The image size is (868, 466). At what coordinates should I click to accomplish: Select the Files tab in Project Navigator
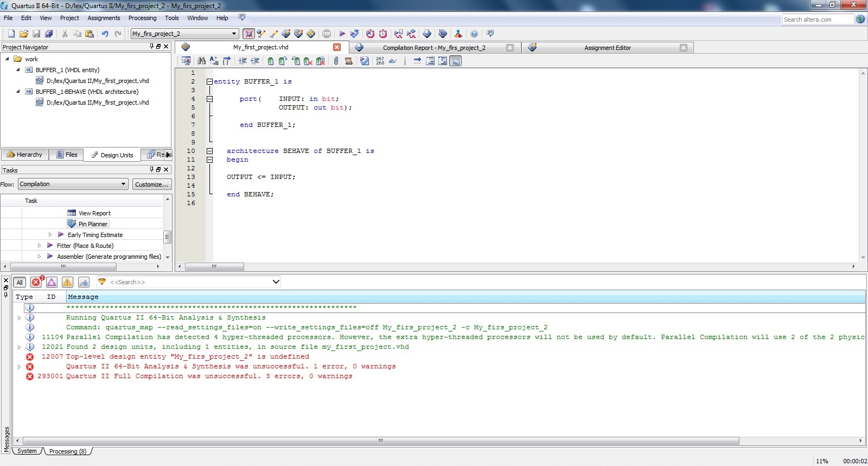pos(67,155)
